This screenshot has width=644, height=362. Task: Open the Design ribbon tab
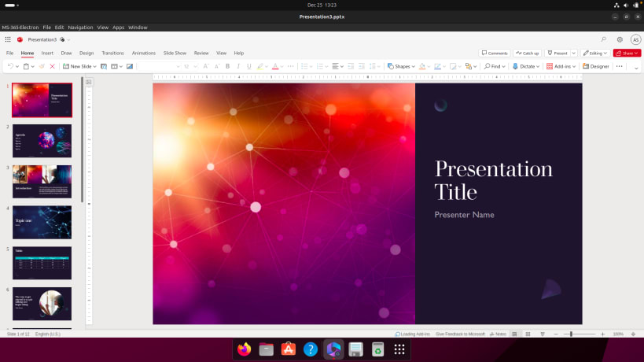click(x=86, y=53)
